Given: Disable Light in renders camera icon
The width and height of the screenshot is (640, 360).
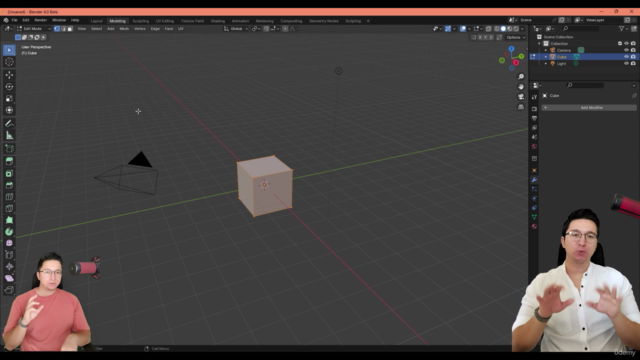Looking at the screenshot, I should pyautogui.click(x=633, y=63).
